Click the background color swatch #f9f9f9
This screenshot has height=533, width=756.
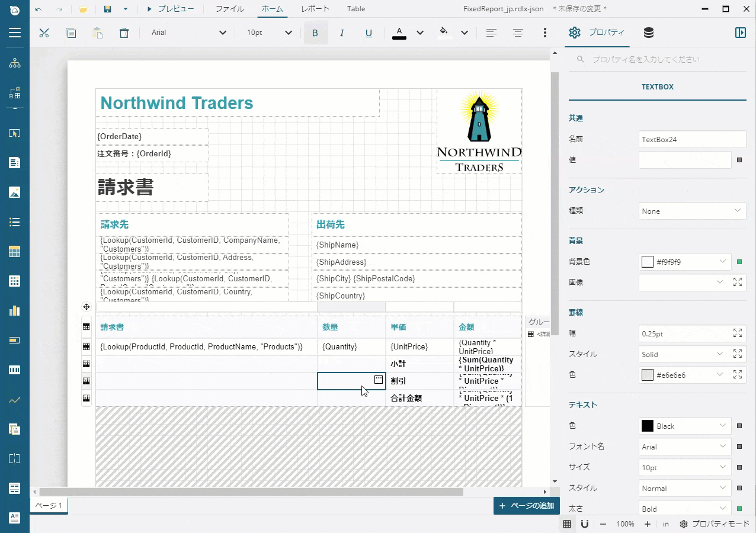point(648,262)
